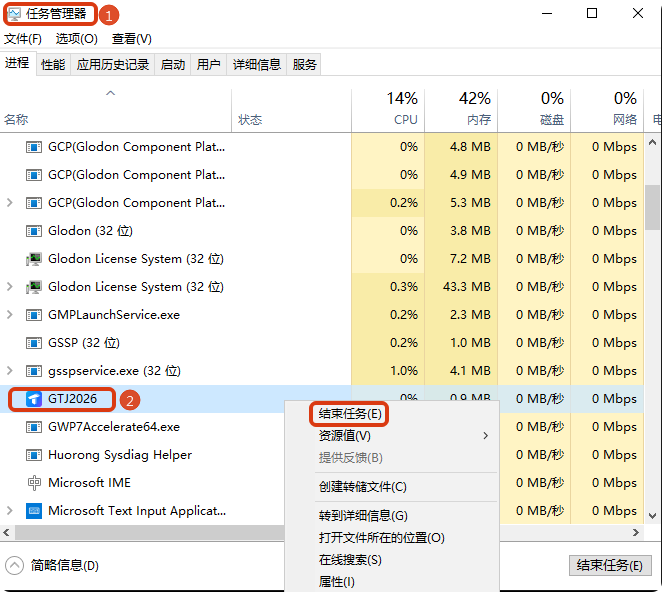Click the 结束任务(E) button at bottom right

click(x=610, y=565)
